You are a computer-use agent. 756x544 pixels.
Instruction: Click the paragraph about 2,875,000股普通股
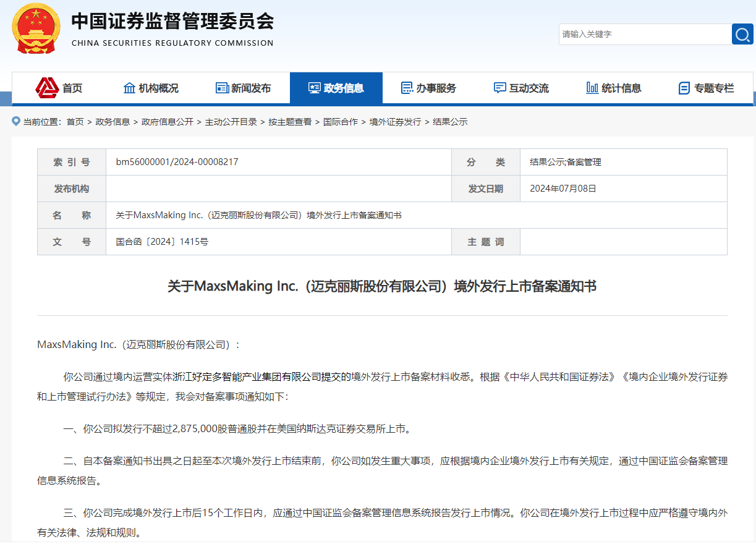pos(237,428)
